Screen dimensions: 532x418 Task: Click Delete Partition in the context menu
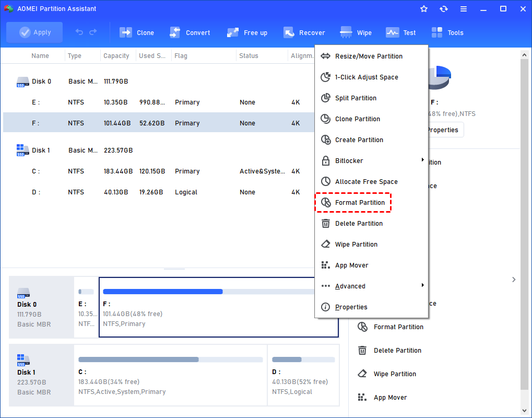359,223
